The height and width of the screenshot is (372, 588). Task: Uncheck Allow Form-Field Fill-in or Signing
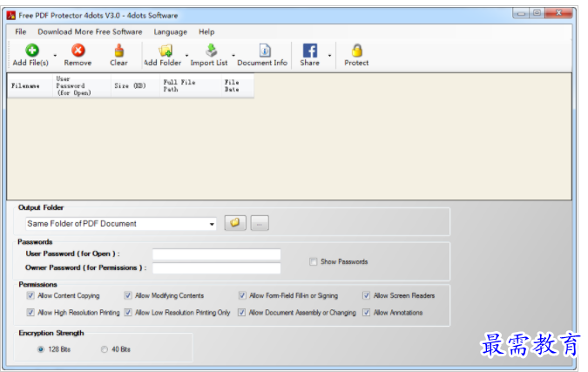coord(242,295)
